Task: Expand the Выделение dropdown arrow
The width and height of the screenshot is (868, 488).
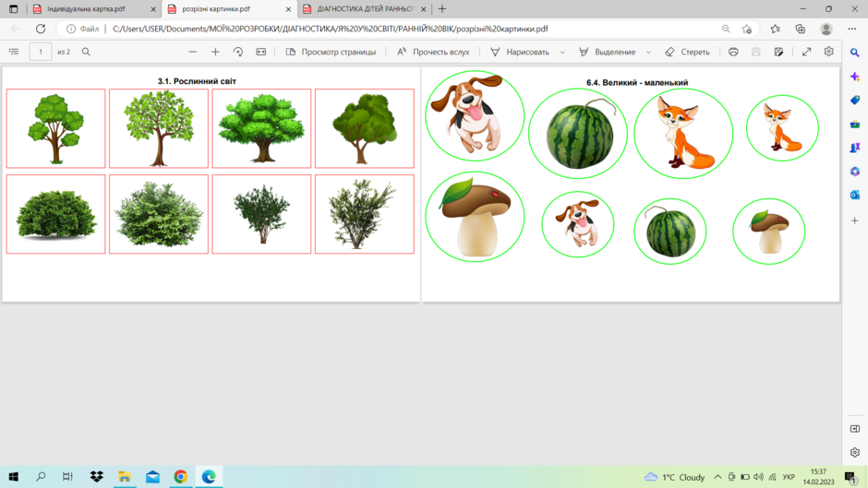Action: tap(648, 52)
